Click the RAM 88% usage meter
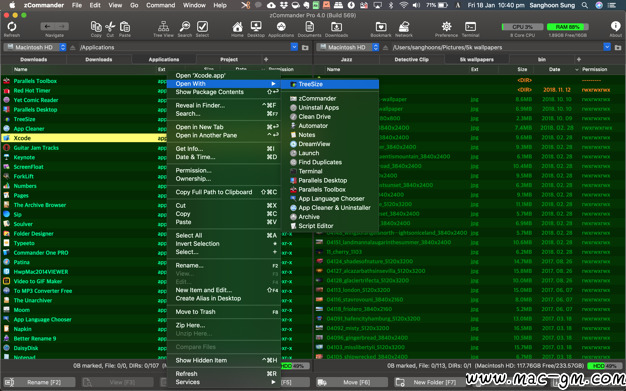The height and width of the screenshot is (391, 626). pos(567,27)
